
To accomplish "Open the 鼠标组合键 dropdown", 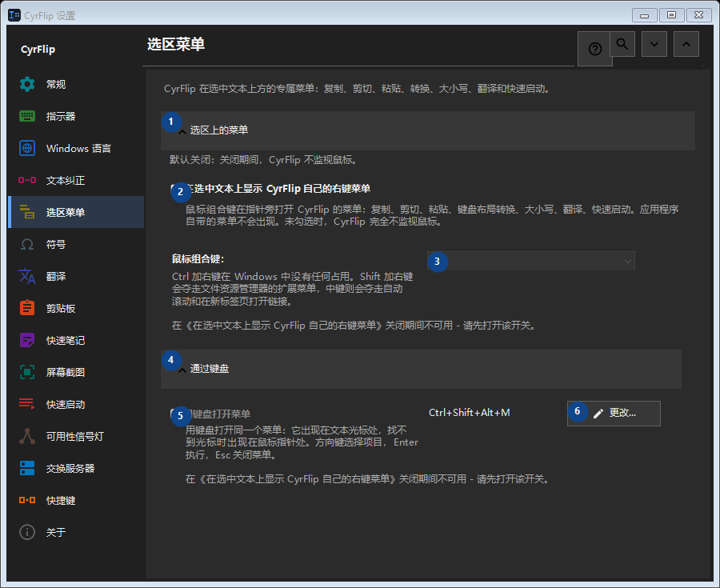I will [531, 261].
